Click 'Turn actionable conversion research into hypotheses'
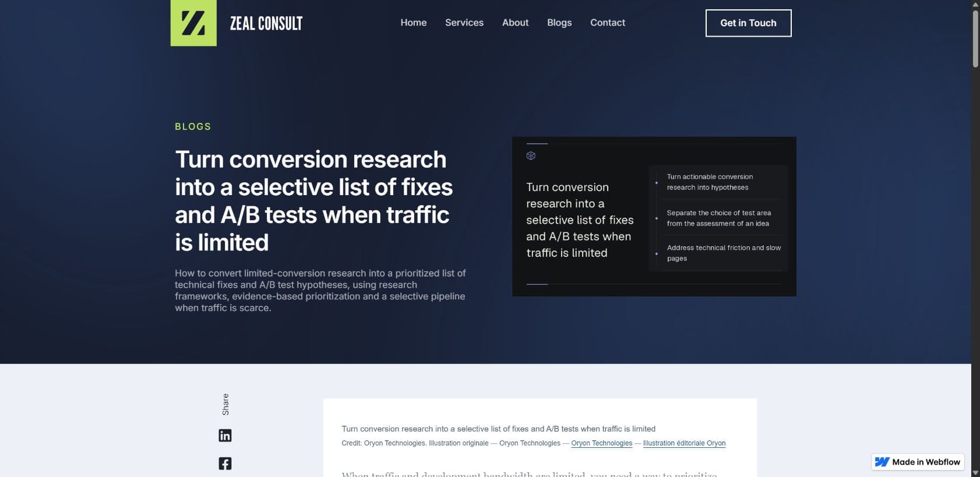The width and height of the screenshot is (980, 477). 710,182
